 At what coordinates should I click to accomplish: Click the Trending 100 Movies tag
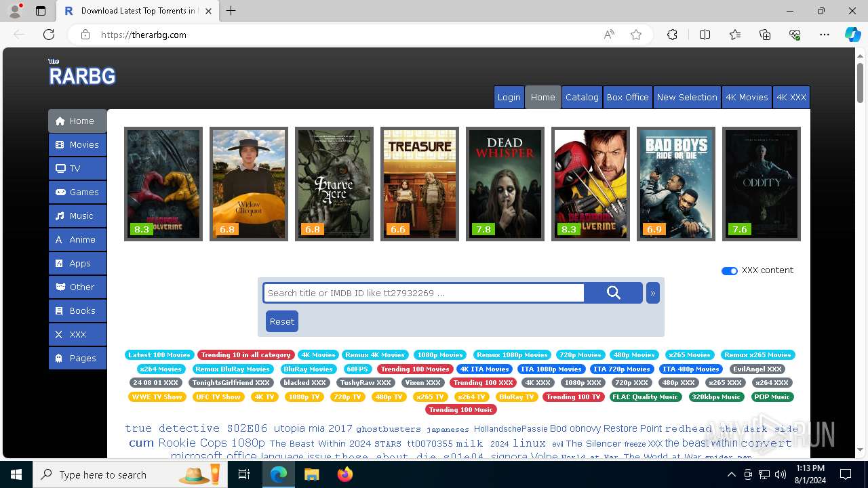click(414, 369)
